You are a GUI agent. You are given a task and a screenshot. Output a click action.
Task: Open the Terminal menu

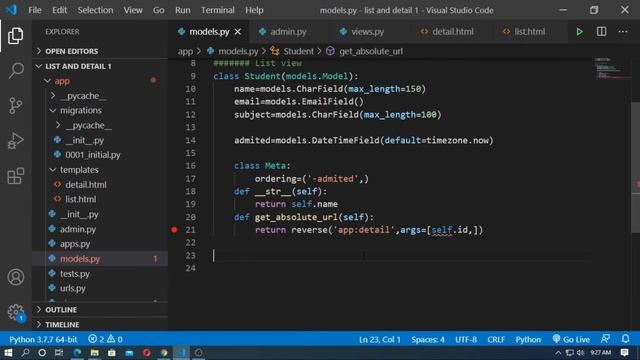point(218,10)
